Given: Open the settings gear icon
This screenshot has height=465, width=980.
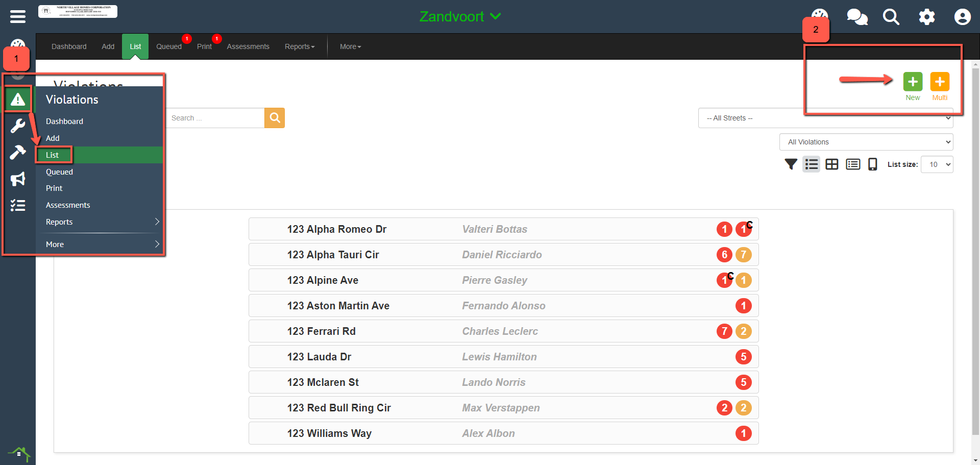Looking at the screenshot, I should 927,17.
